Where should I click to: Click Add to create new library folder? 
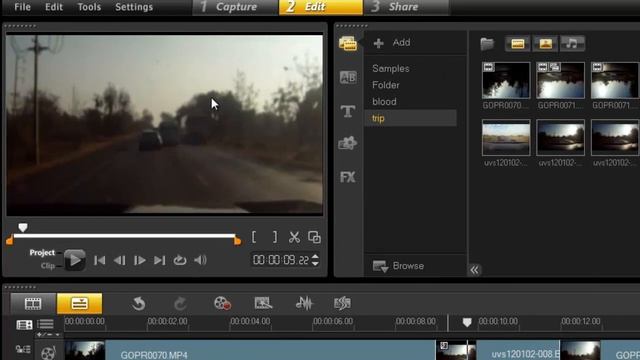(x=392, y=42)
